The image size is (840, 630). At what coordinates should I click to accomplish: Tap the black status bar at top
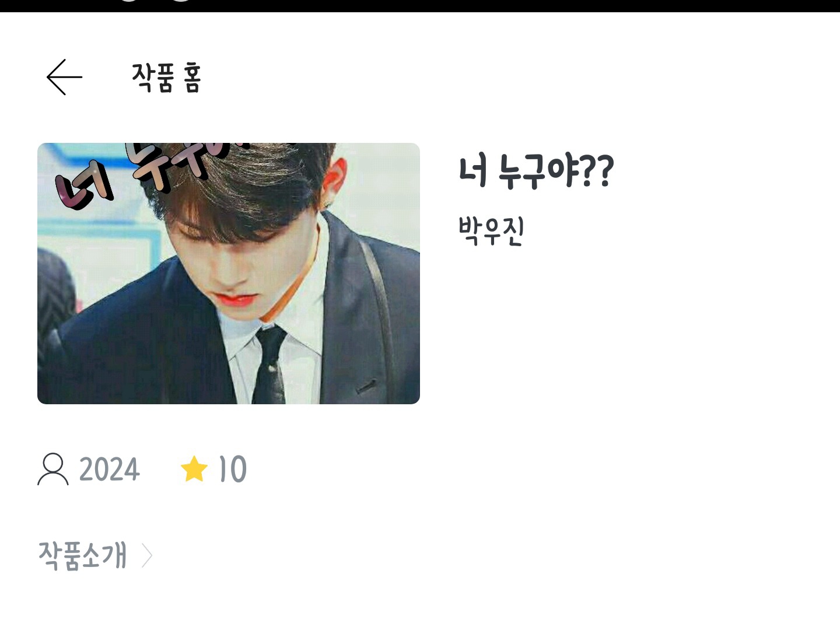(420, 6)
